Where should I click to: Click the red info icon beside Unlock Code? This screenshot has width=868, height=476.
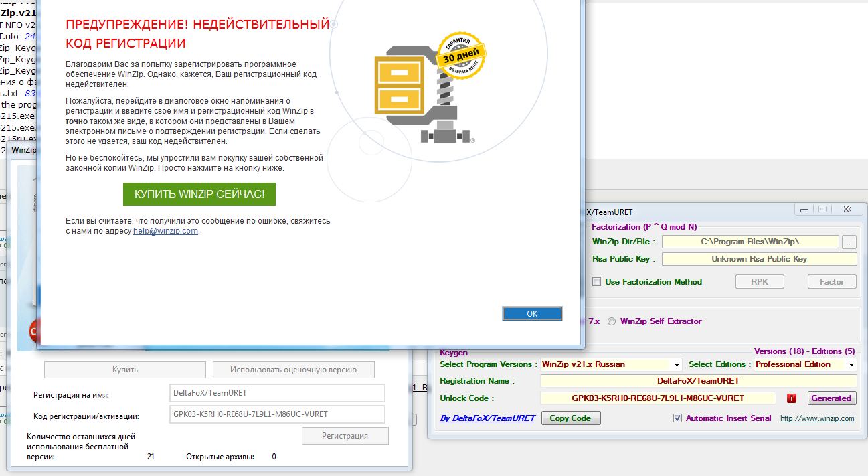point(792,398)
